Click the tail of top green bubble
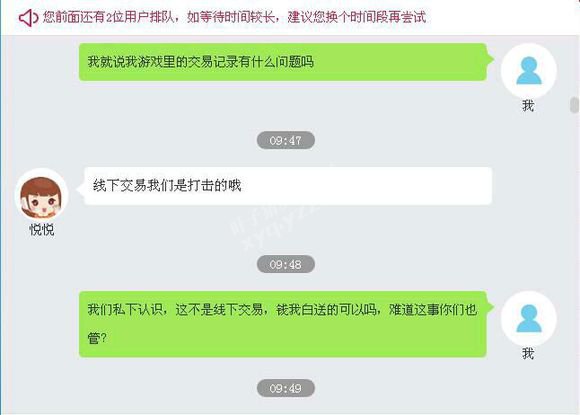Image resolution: width=580 pixels, height=415 pixels. (490, 59)
